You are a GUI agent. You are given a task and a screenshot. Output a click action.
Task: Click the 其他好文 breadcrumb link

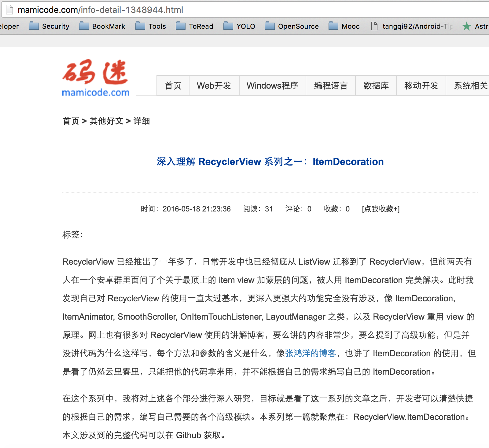point(106,121)
